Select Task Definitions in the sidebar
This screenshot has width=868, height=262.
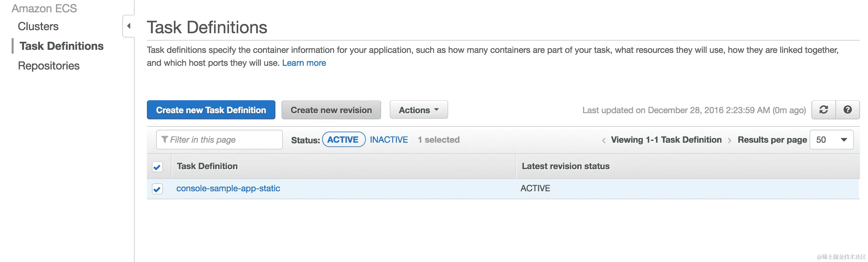click(61, 46)
